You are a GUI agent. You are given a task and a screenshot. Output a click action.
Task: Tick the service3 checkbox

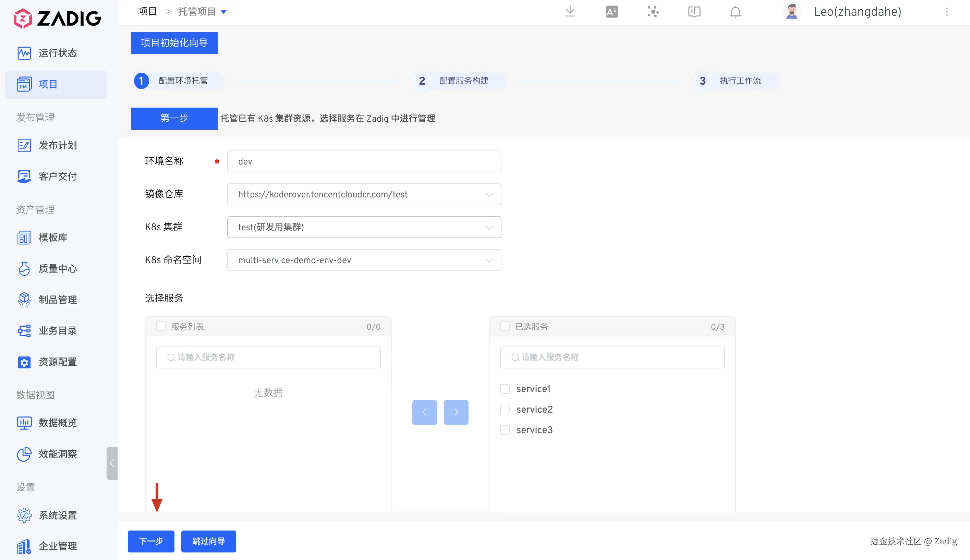(505, 430)
